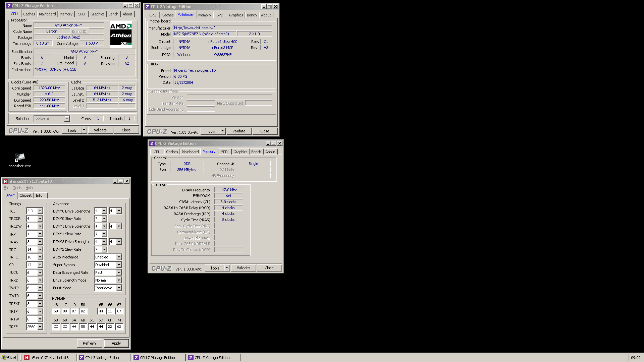This screenshot has width=644, height=362.
Task: Open the Super Bypass dropdown
Action: tap(119, 265)
